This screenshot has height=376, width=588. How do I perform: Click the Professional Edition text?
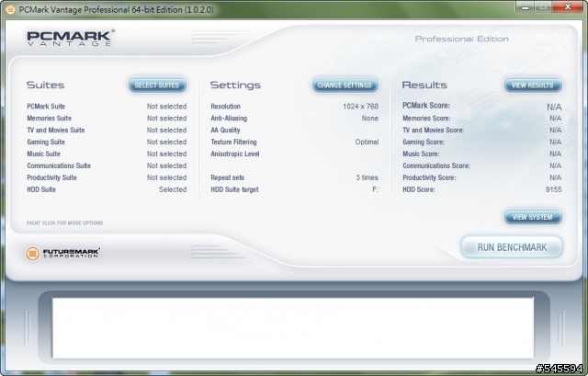click(x=461, y=39)
